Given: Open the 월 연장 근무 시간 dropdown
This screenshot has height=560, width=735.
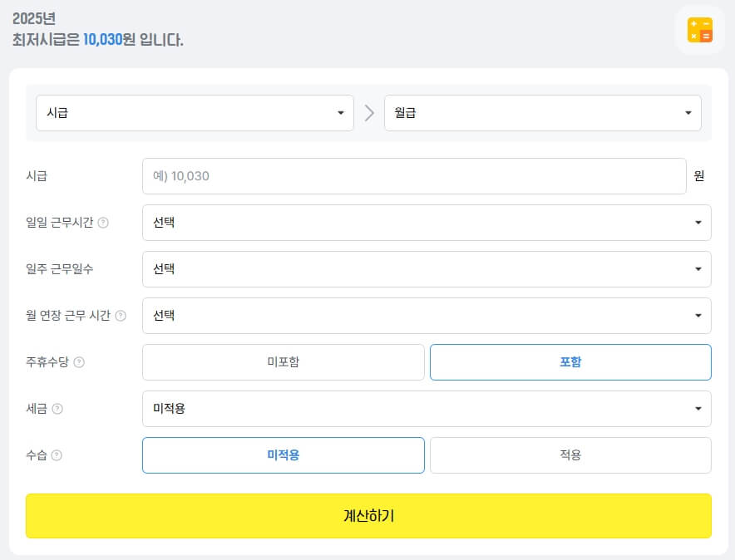Looking at the screenshot, I should 427,316.
